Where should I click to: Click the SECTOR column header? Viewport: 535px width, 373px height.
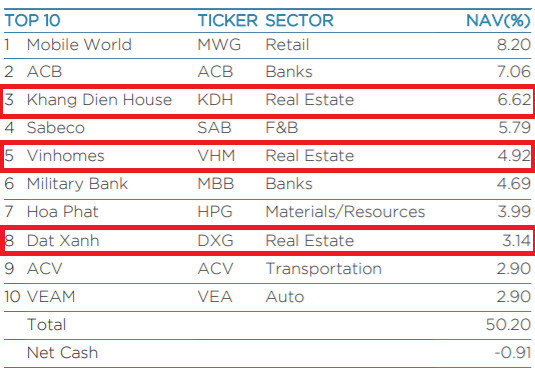(x=299, y=20)
